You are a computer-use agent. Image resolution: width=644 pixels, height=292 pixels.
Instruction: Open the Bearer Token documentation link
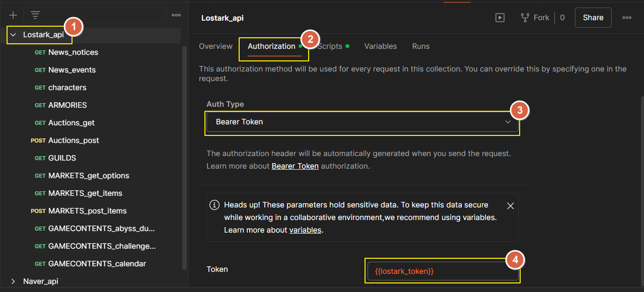click(x=295, y=166)
